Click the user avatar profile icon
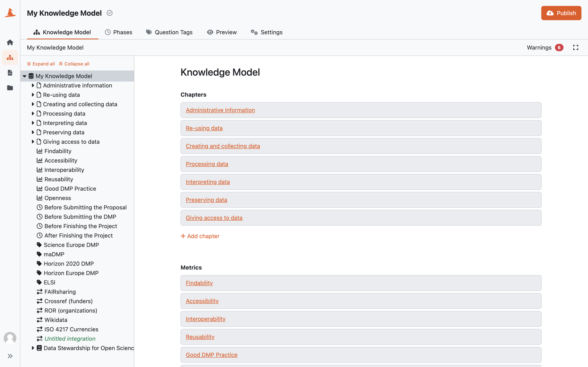 tap(10, 338)
